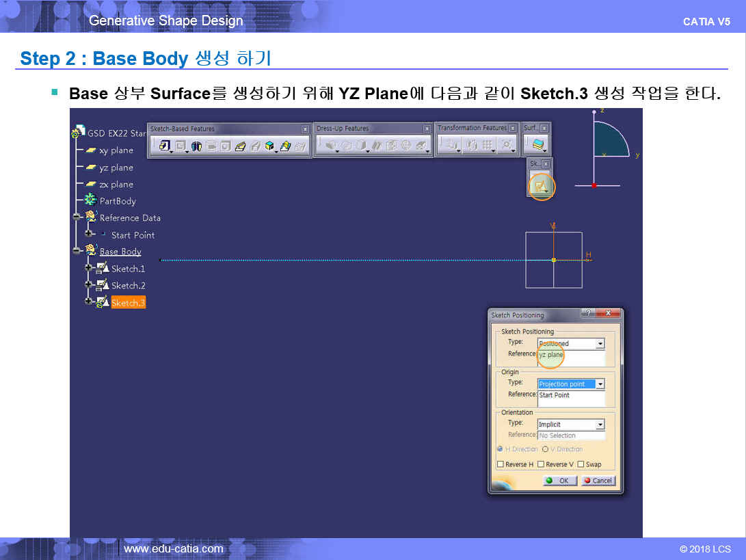746x560 pixels.
Task: Click the Pad tool icon
Action: tap(165, 146)
